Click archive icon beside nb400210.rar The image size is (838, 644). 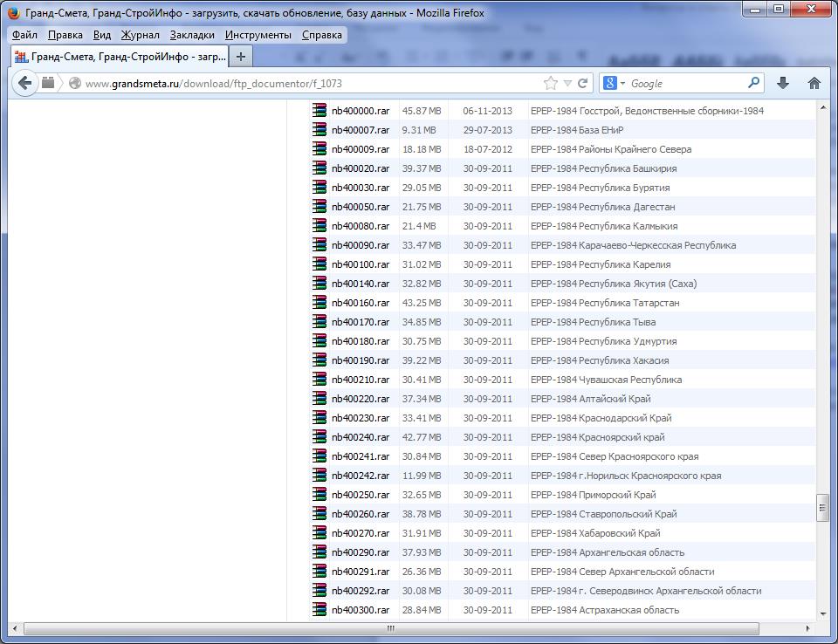tap(319, 380)
